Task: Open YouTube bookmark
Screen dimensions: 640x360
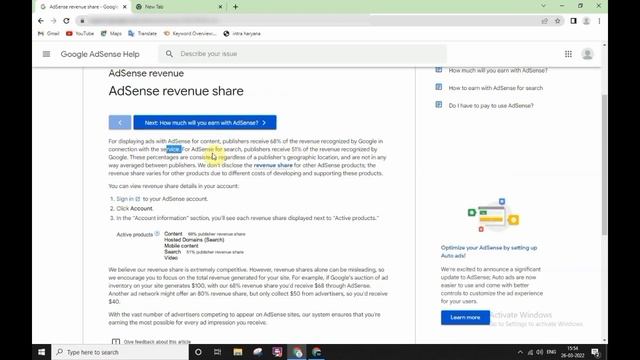Action: pos(80,33)
